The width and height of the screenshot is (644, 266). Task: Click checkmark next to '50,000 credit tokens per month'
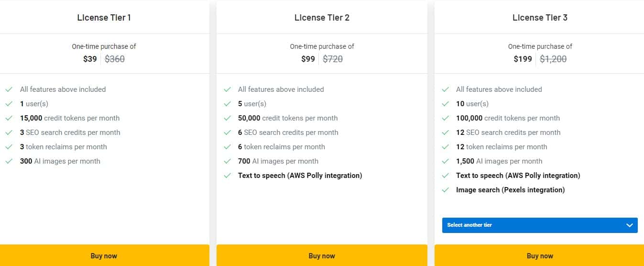click(x=227, y=118)
